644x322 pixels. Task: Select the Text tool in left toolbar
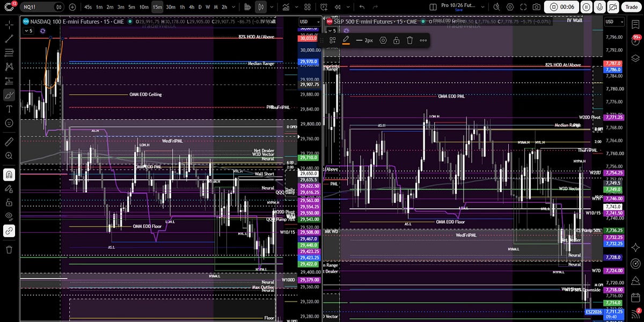click(9, 109)
